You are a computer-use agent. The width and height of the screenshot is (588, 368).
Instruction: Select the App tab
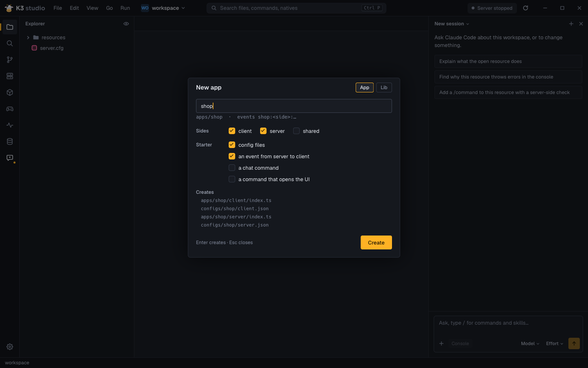[x=365, y=88]
